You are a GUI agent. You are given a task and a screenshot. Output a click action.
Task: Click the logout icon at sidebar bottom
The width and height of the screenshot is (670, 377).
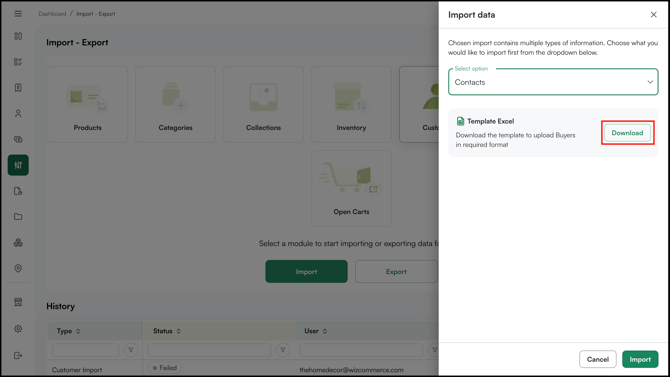tap(18, 355)
